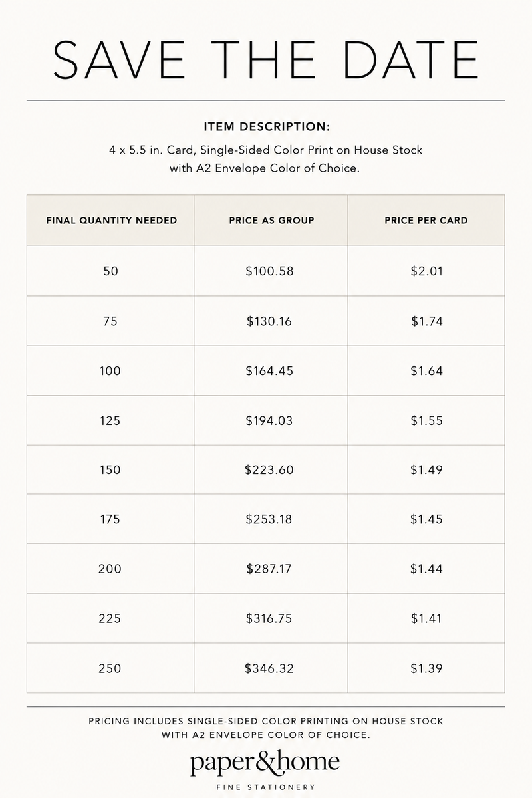
Task: Click the $100.58 group price
Action: 269,271
